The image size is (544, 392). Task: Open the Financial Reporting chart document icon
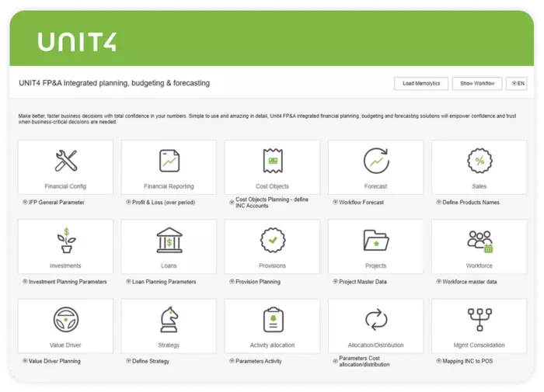point(169,161)
